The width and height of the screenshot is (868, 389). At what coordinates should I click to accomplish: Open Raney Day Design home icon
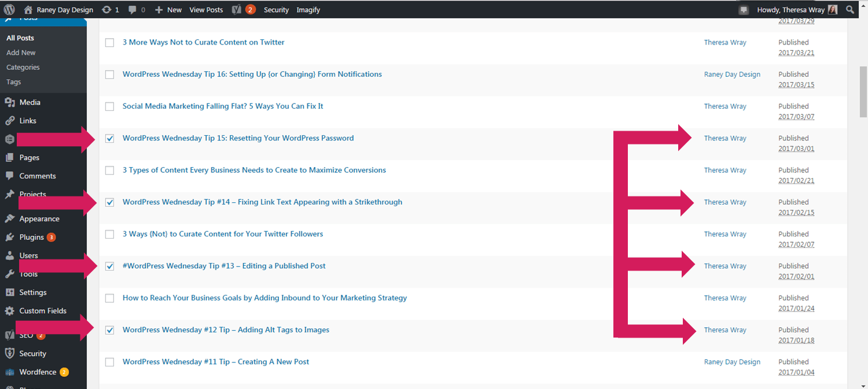coord(28,10)
